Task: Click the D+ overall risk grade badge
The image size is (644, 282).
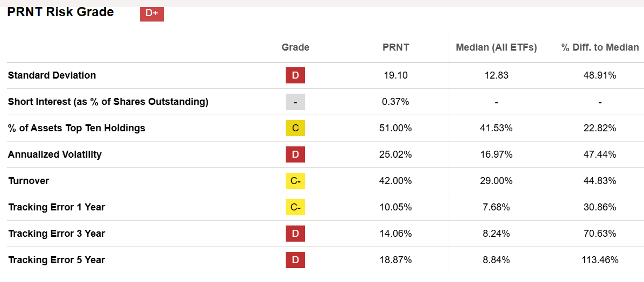Action: (x=152, y=14)
